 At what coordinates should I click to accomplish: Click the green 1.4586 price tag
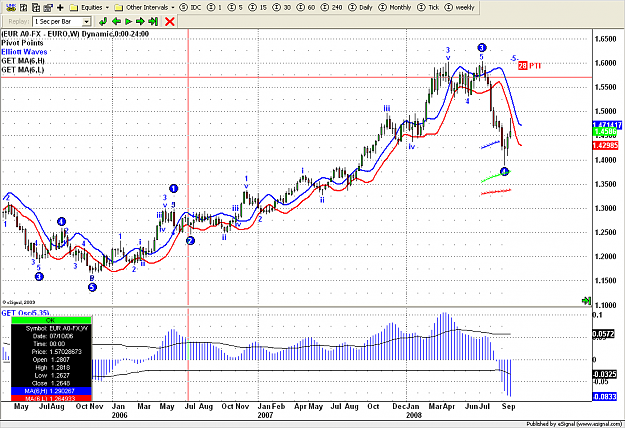pos(605,132)
